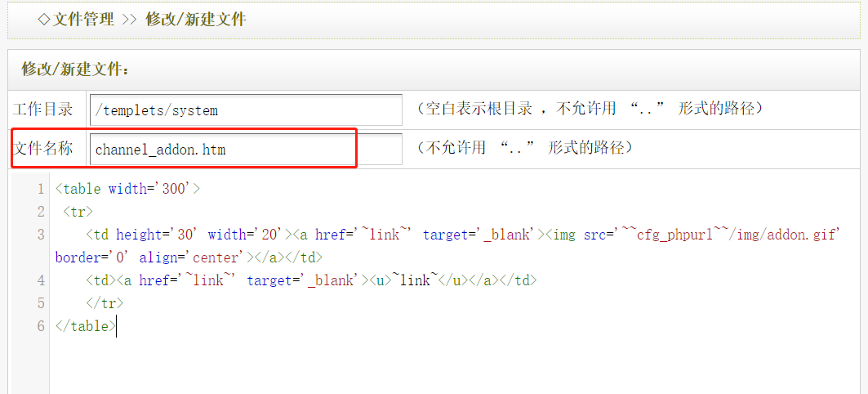Focus the 工作目录 input with /templets/system

(245, 110)
